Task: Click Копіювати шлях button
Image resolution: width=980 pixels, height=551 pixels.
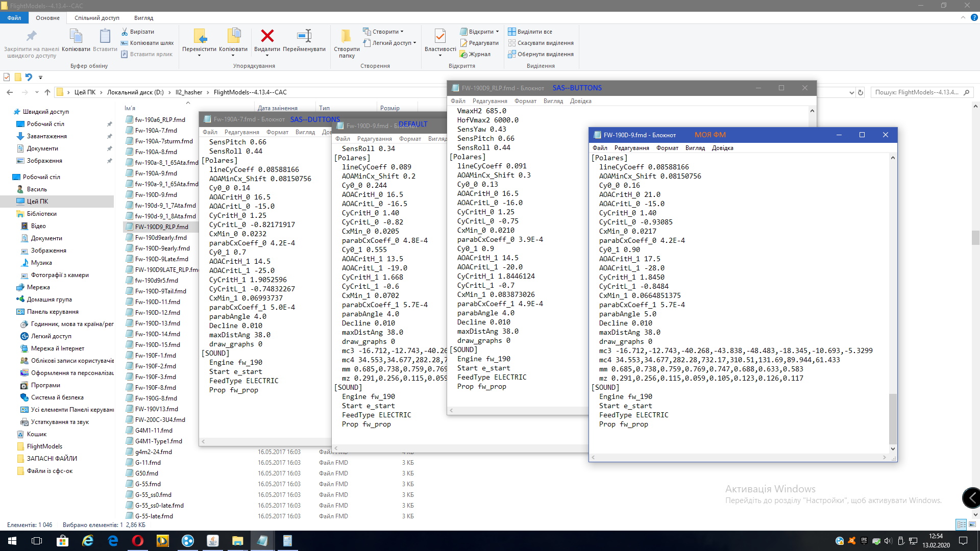Action: click(148, 43)
